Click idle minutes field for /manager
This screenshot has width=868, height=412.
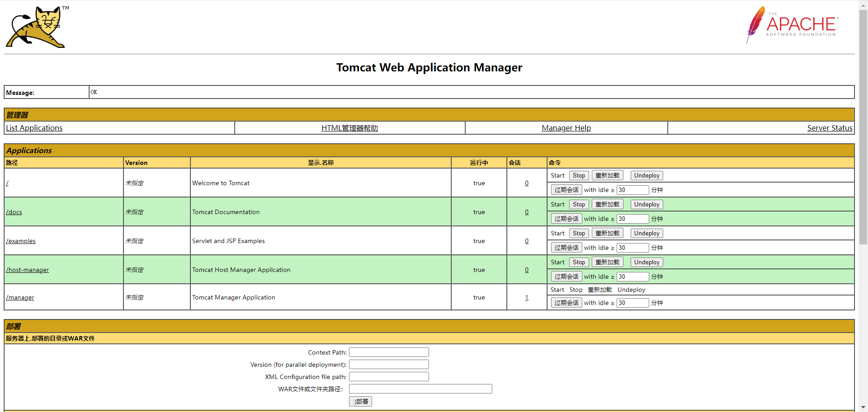tap(632, 303)
